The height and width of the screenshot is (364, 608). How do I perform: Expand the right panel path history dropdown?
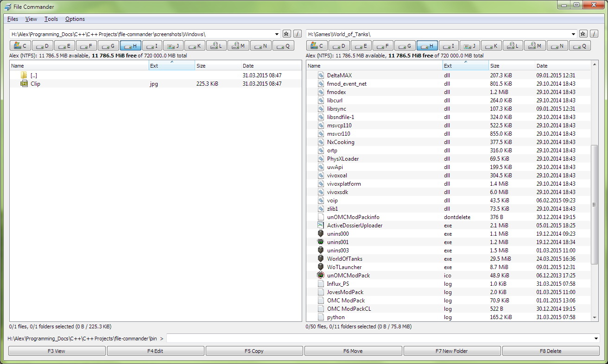[573, 34]
